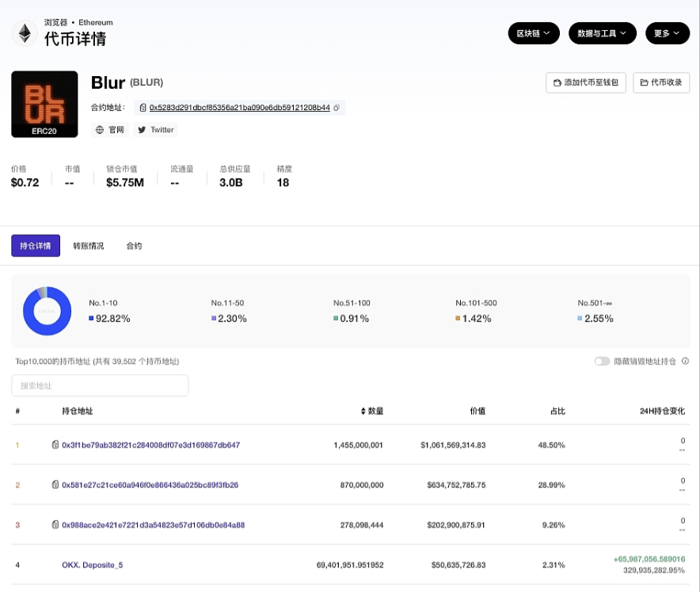Viewport: 700px width, 592px height.
Task: Expand the 更多 dropdown
Action: [667, 33]
